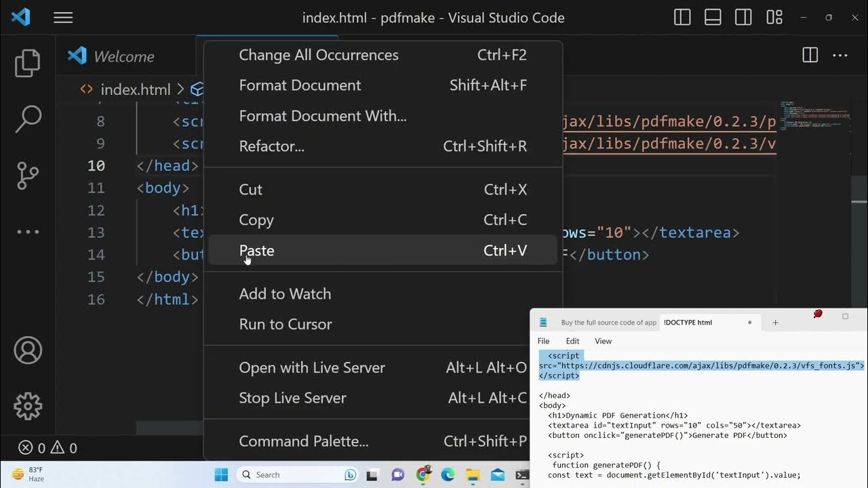Click errors and warnings count in status bar
This screenshot has width=868, height=488.
47,448
